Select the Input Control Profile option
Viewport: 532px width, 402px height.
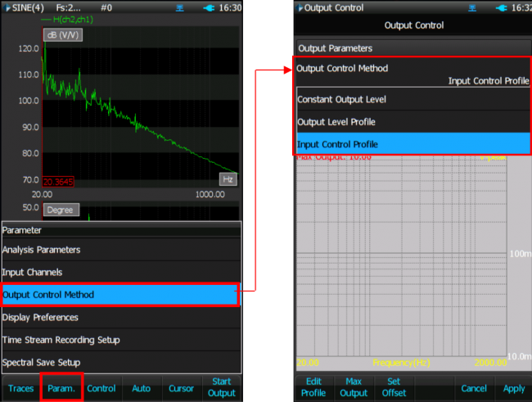coord(413,144)
